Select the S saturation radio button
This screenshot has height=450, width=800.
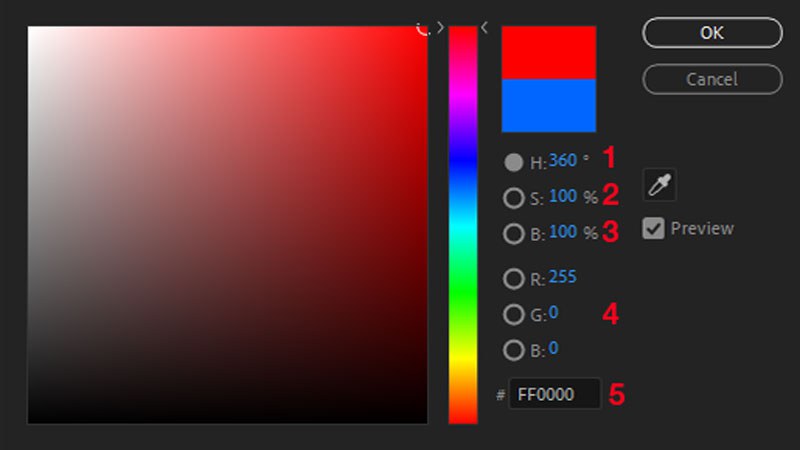[x=514, y=198]
